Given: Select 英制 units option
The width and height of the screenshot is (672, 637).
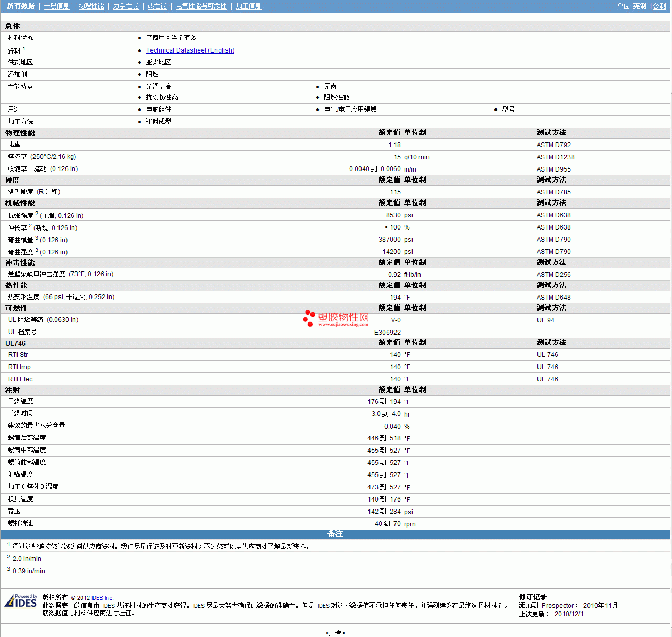Looking at the screenshot, I should point(640,6).
